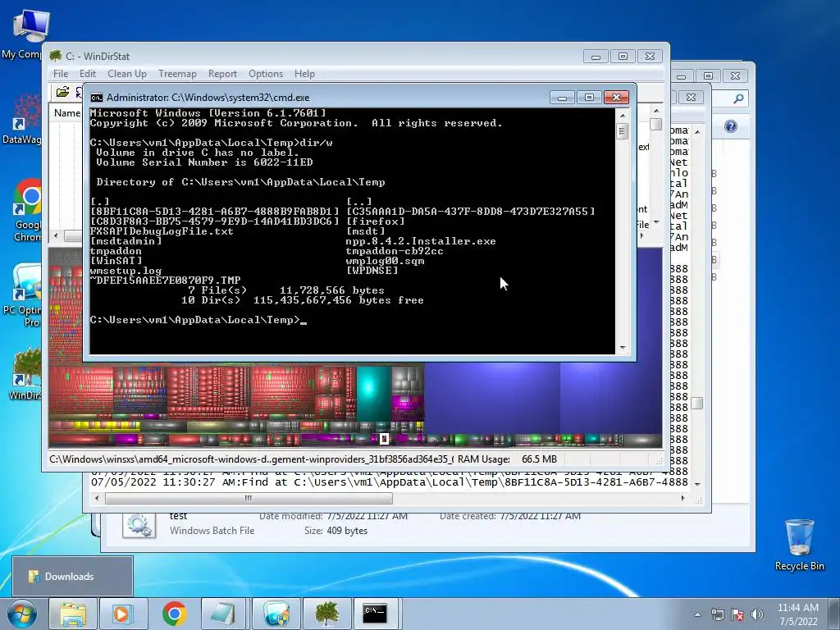Click the WinDirStat directory list scroll left arrow
Image resolution: width=840 pixels, height=630 pixels.
click(x=56, y=235)
